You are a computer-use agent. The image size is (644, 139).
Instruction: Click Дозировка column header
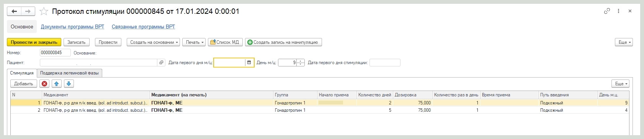click(x=413, y=95)
